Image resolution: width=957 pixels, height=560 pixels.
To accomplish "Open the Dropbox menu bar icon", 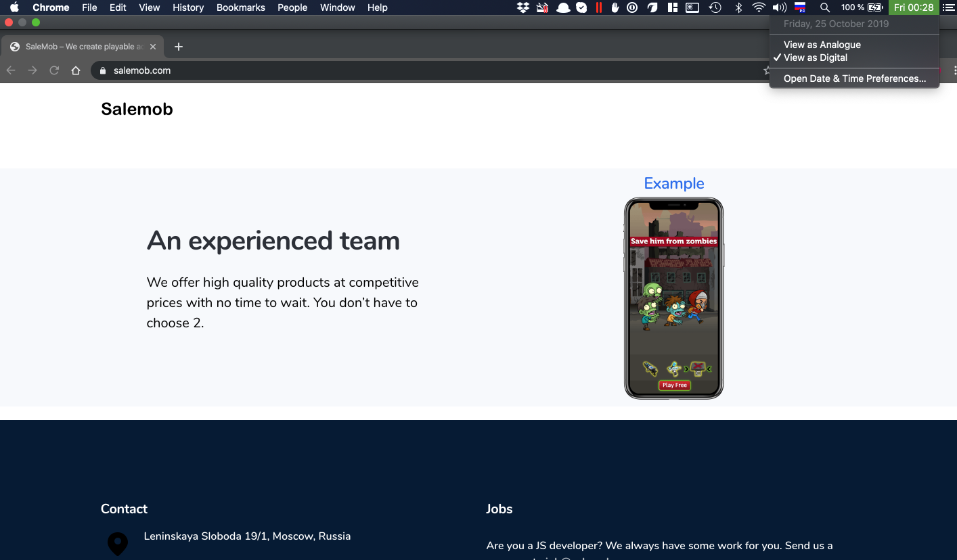I will 522,7.
